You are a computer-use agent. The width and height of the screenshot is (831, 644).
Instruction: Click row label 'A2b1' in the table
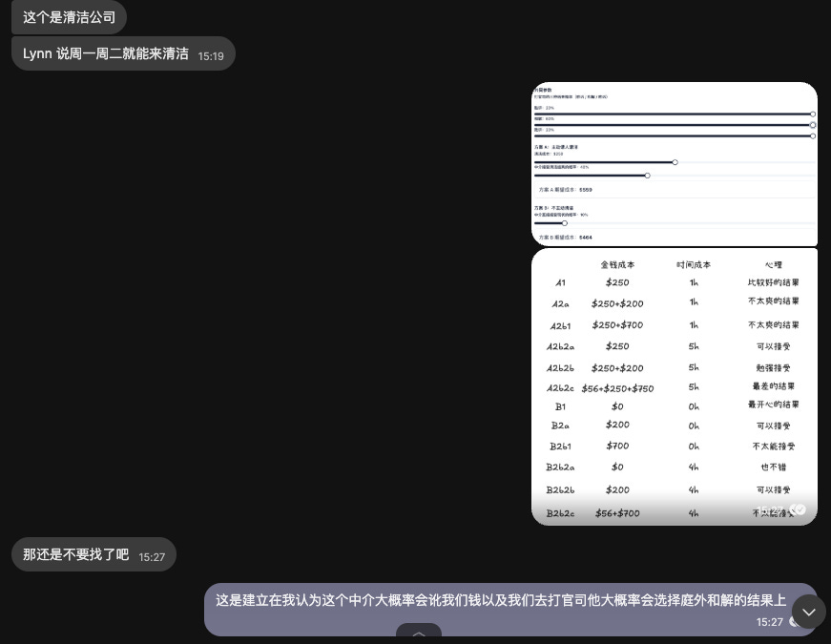tap(560, 325)
